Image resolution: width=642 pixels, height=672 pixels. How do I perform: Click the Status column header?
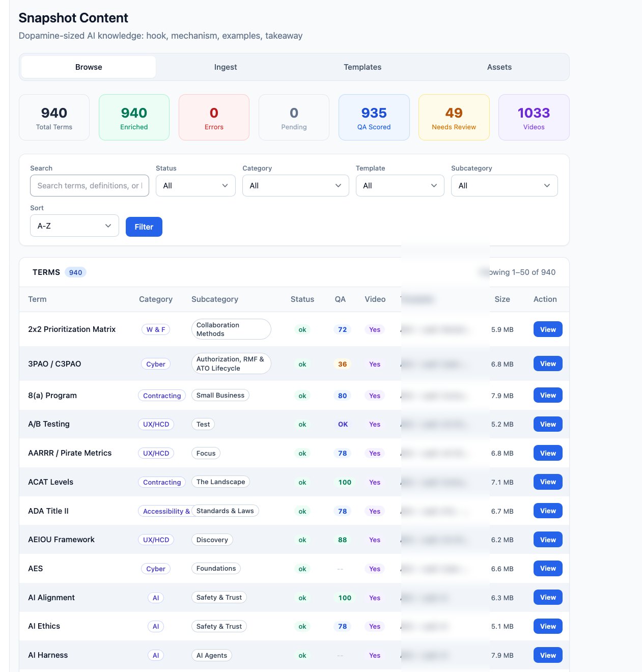(302, 299)
